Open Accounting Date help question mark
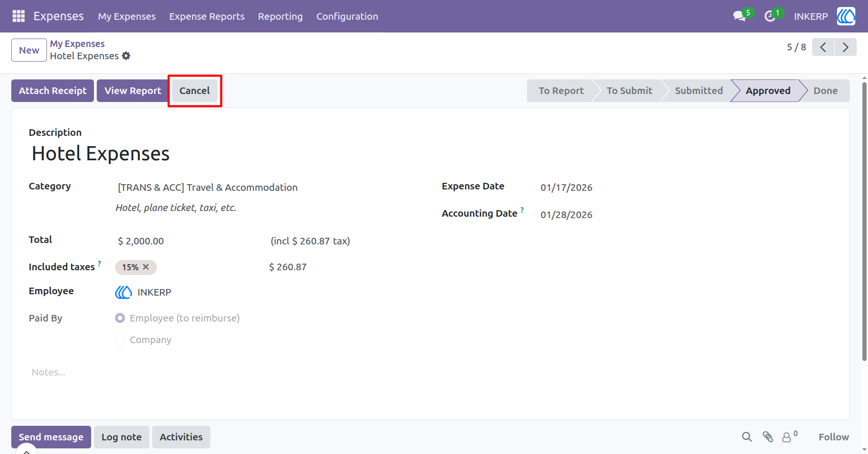This screenshot has height=454, width=868. (x=522, y=210)
